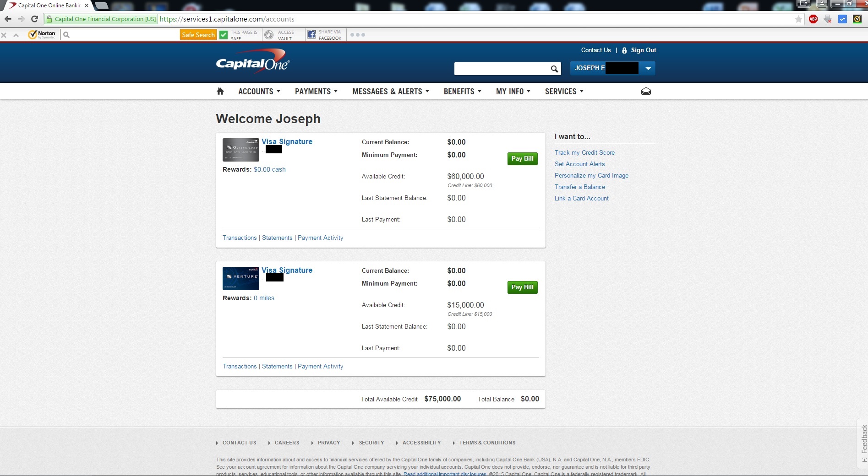This screenshot has width=868, height=476.
Task: Open Transactions for the Quicksilver card
Action: click(x=240, y=238)
